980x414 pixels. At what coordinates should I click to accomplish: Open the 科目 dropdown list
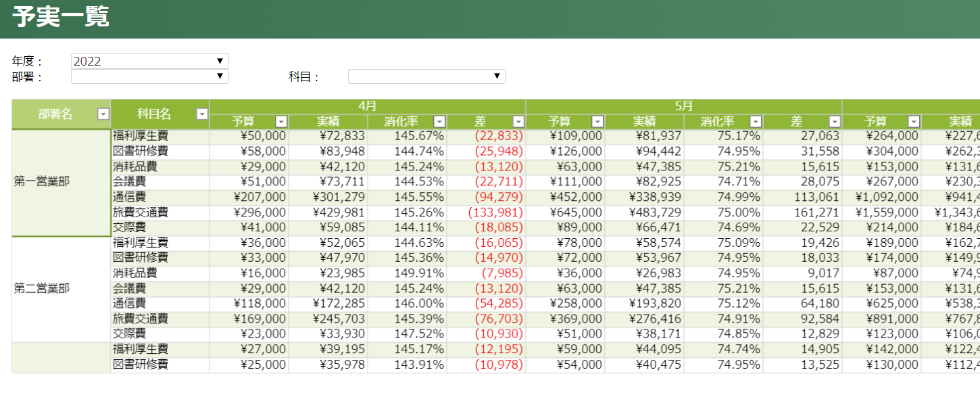point(426,76)
